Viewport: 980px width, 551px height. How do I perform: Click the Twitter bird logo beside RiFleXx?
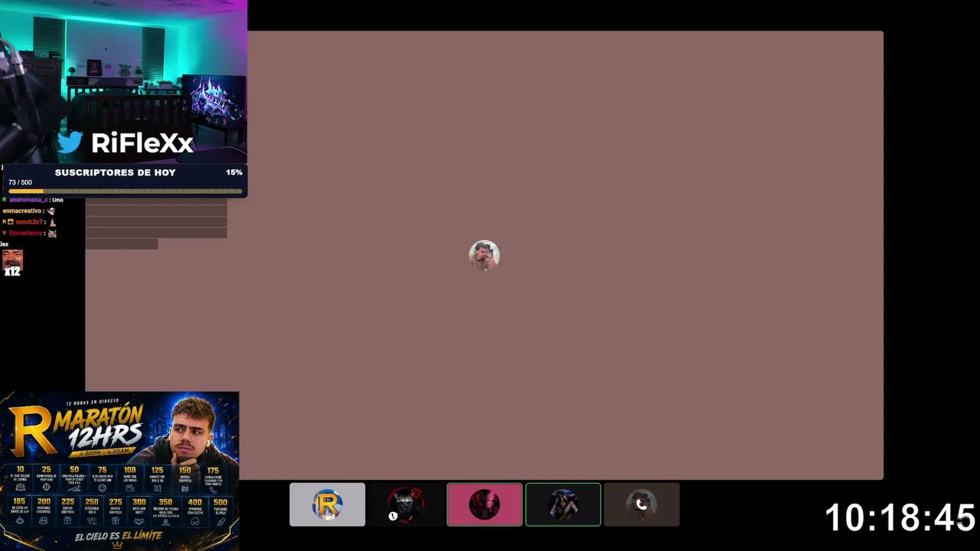click(70, 142)
